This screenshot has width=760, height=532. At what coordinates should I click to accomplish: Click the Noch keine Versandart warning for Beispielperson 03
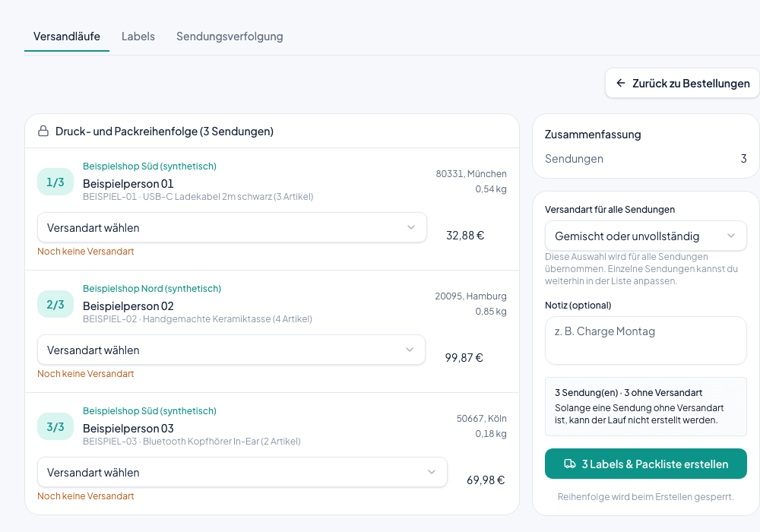tap(86, 496)
